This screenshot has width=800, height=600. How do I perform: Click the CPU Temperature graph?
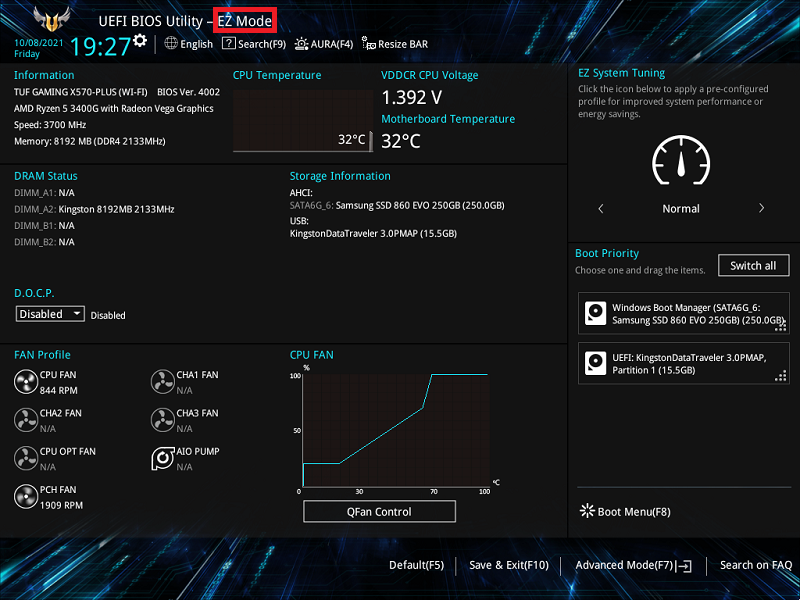pos(303,121)
